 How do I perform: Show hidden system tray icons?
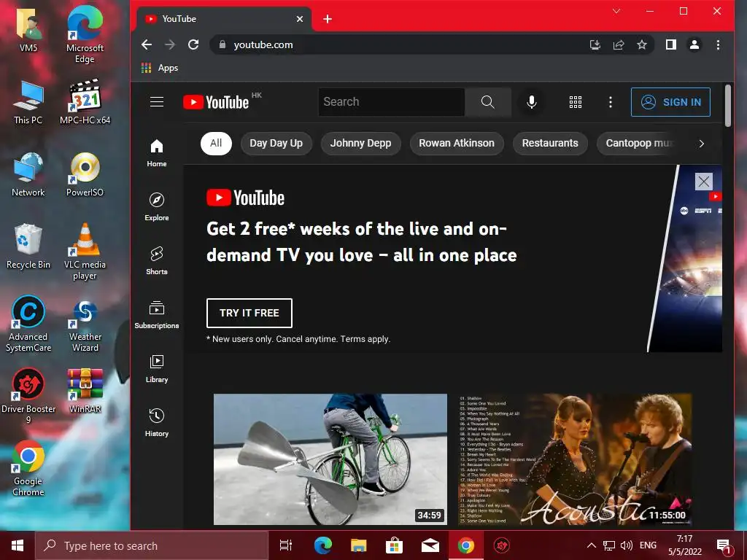(591, 545)
